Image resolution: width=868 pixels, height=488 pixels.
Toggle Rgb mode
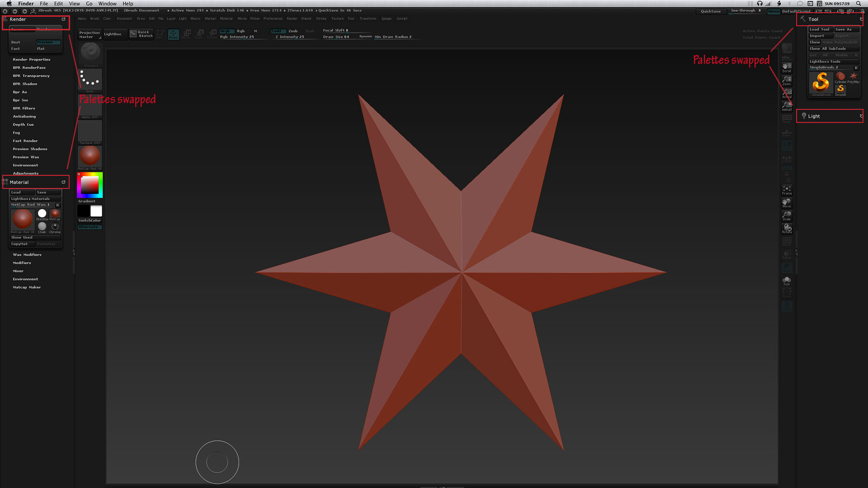241,31
